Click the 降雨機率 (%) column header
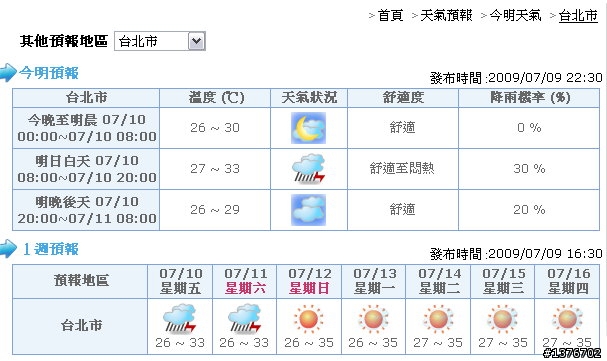607x361 pixels. tap(529, 98)
